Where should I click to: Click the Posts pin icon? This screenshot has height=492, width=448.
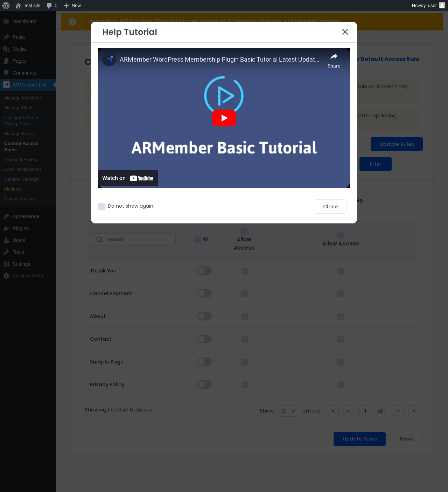(6, 37)
